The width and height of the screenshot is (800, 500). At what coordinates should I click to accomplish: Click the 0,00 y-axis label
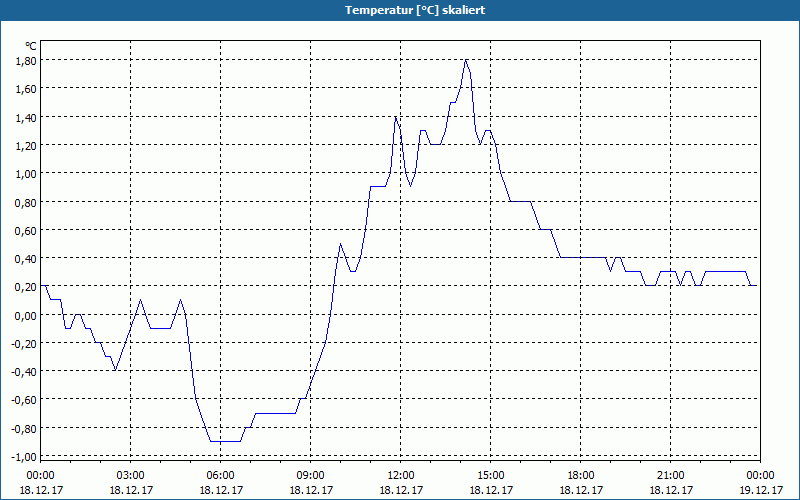(27, 315)
